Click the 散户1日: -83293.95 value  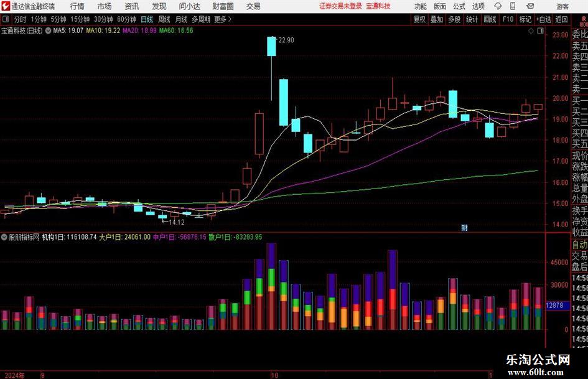235,237
